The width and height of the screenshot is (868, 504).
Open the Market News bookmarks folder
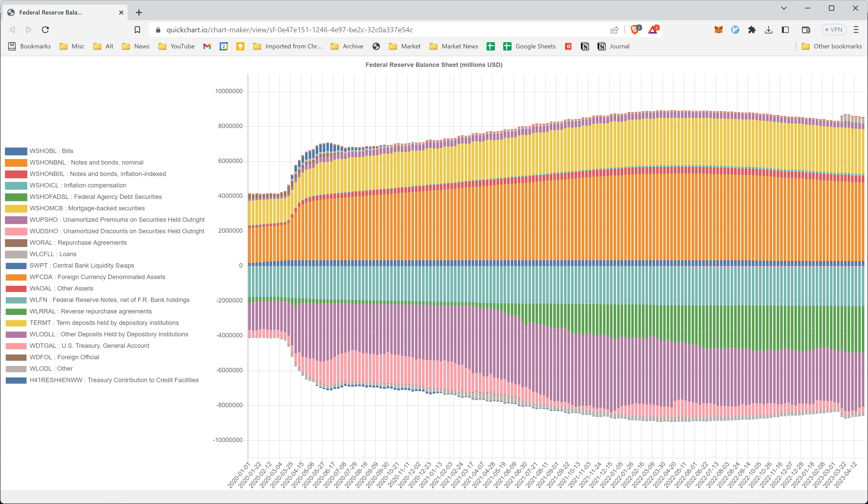pyautogui.click(x=454, y=46)
